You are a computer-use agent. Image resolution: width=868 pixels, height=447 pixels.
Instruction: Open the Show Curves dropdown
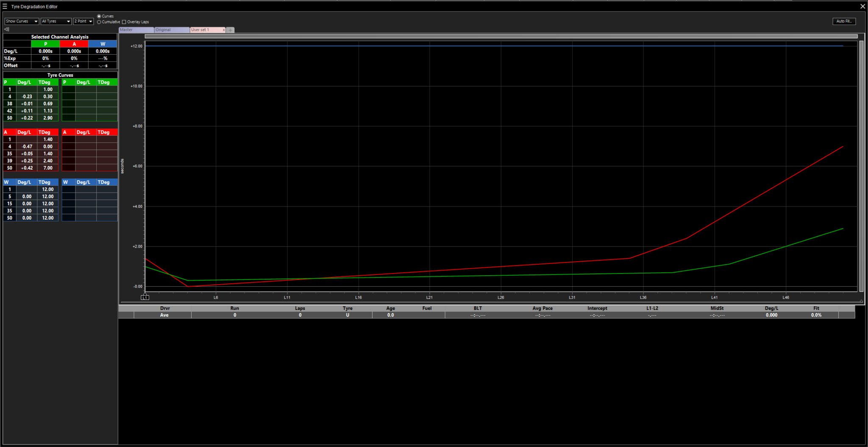coord(22,21)
